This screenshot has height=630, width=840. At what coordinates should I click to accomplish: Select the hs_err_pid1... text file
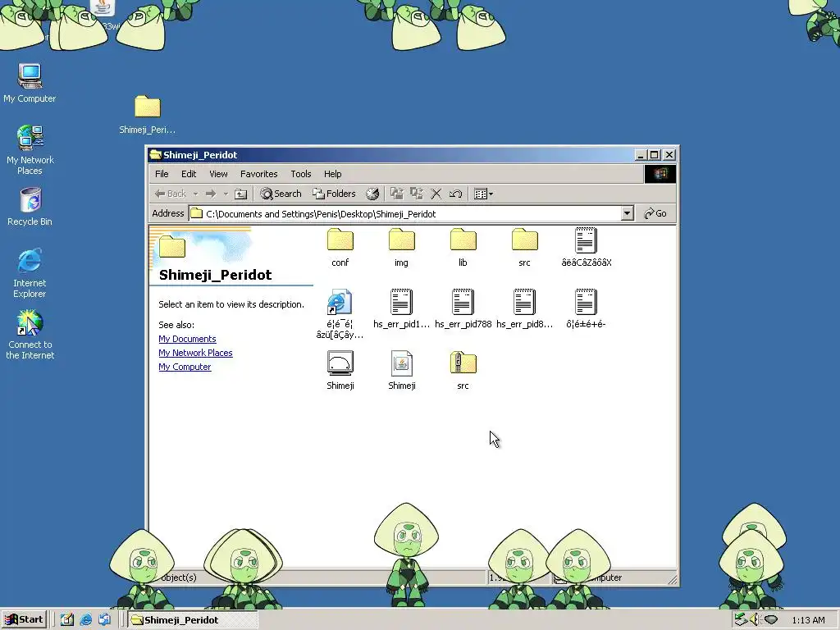point(401,302)
